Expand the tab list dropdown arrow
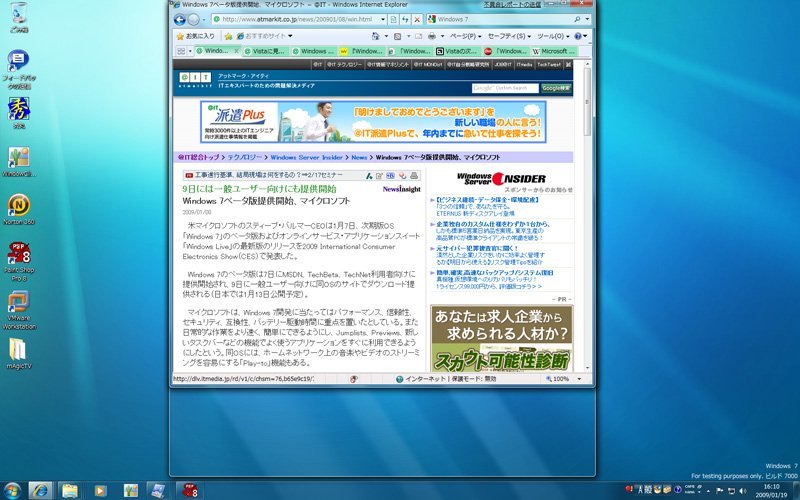This screenshot has width=800, height=500. (x=190, y=51)
